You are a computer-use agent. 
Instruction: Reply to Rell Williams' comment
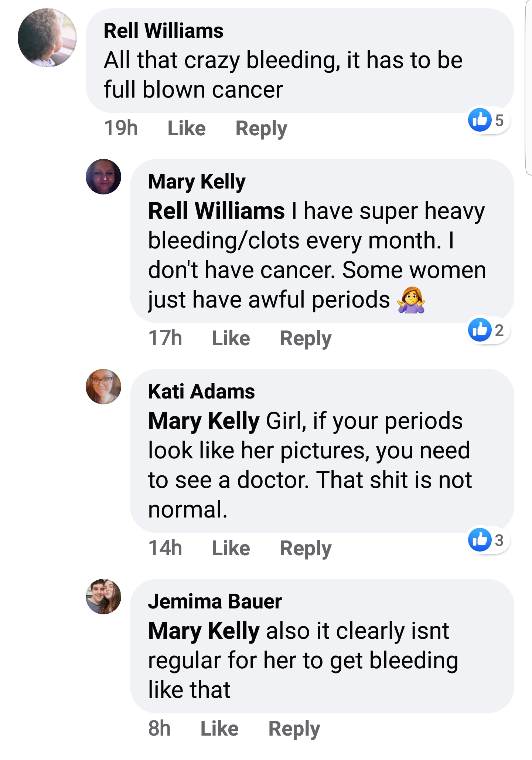[x=261, y=129]
